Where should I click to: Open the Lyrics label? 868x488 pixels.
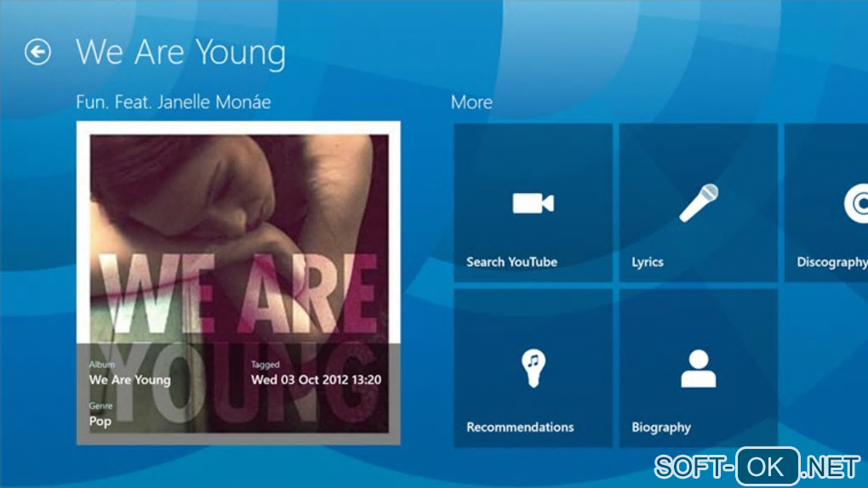point(647,262)
